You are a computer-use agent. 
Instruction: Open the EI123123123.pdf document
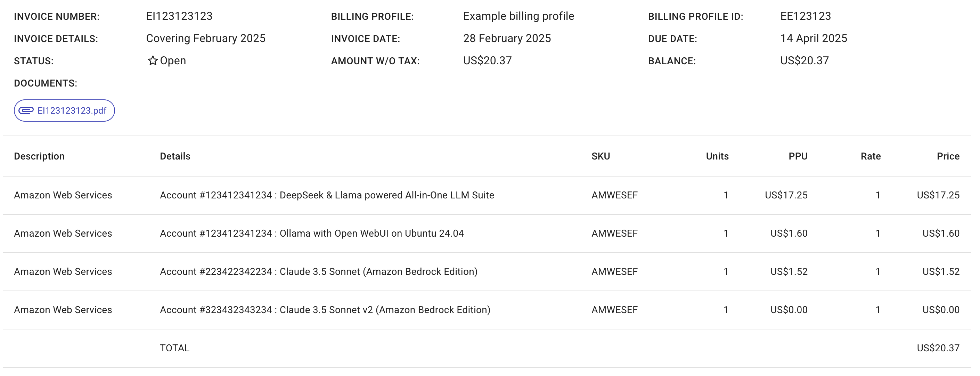click(x=72, y=111)
